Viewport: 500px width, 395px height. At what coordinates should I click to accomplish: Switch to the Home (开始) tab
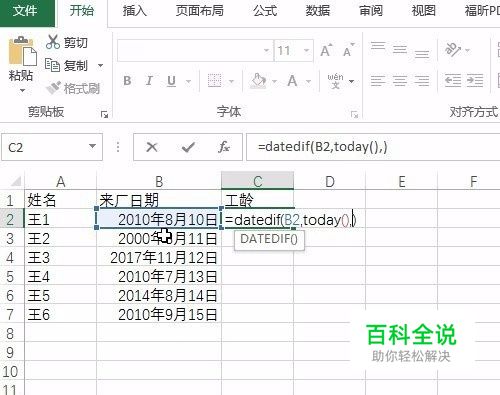point(82,11)
